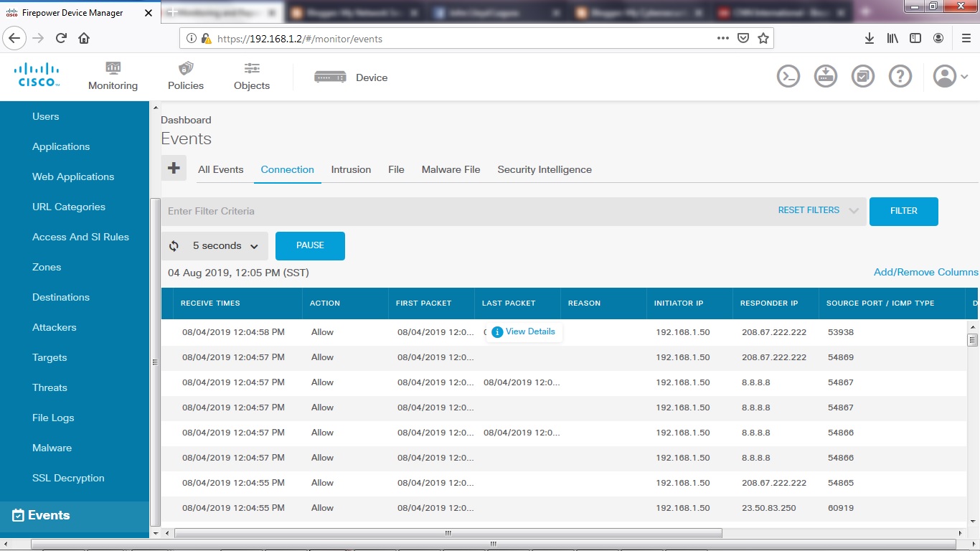Open the saved filters chevron next to Reset Filters
Screen dimensions: 980x551
click(x=854, y=210)
